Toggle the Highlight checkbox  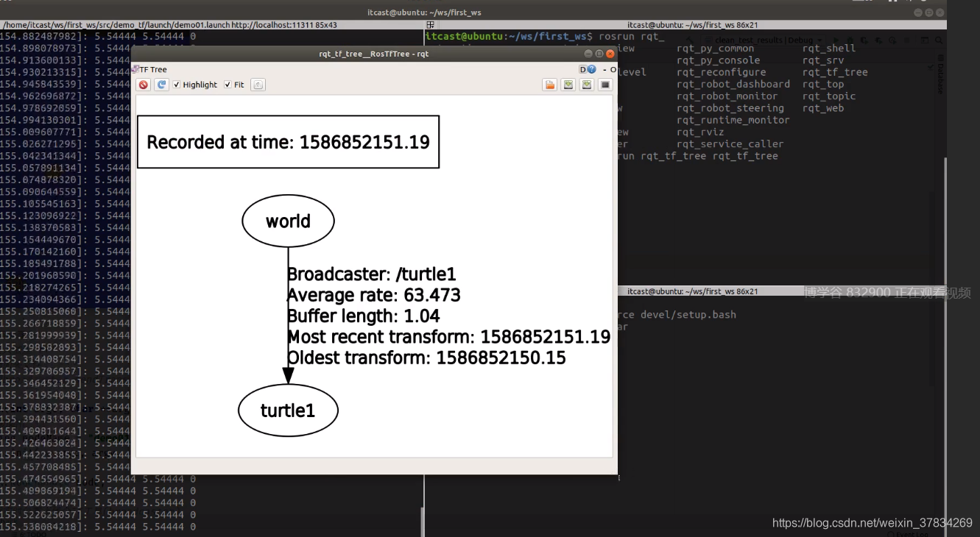tap(177, 85)
